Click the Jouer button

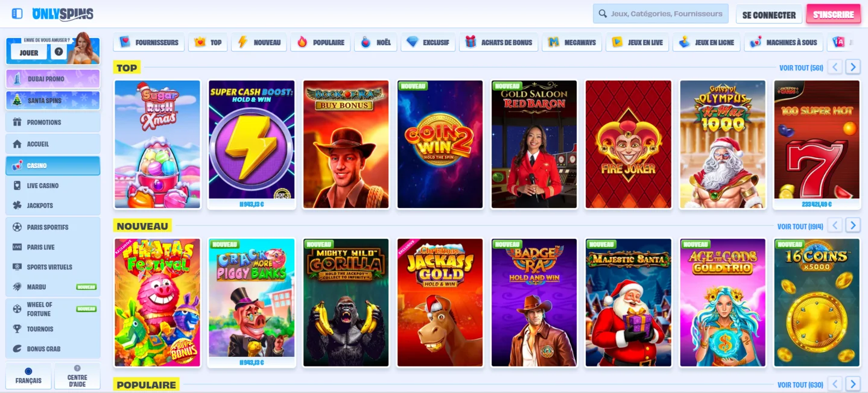click(x=29, y=52)
